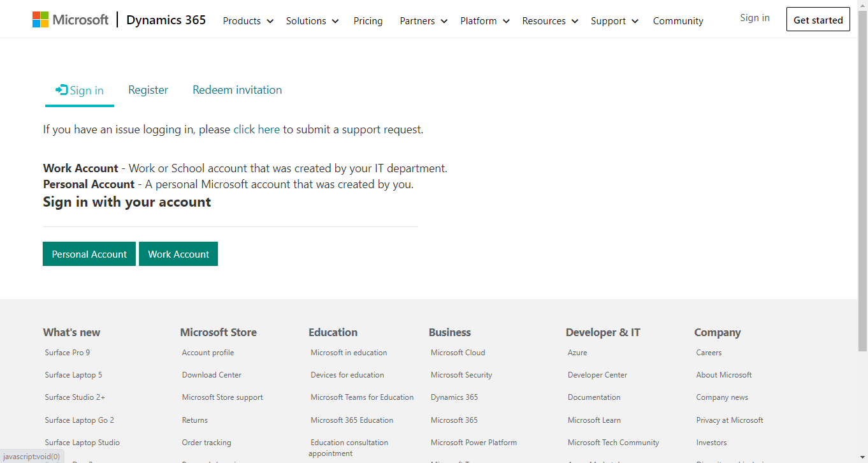This screenshot has width=868, height=463.
Task: Click the sign-in arrow icon on Sign in tab
Action: pos(61,89)
